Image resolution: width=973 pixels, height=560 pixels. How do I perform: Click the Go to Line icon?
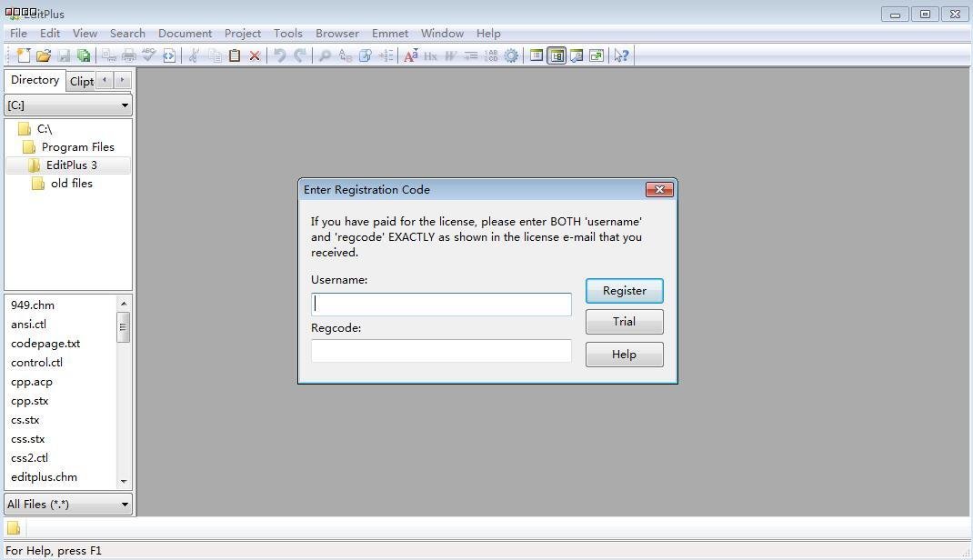tap(386, 55)
